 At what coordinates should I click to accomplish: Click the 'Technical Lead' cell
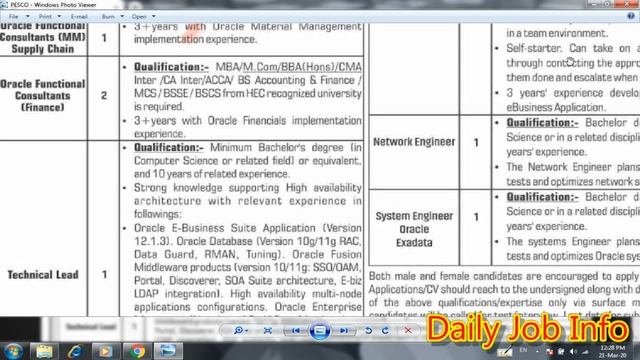43,275
